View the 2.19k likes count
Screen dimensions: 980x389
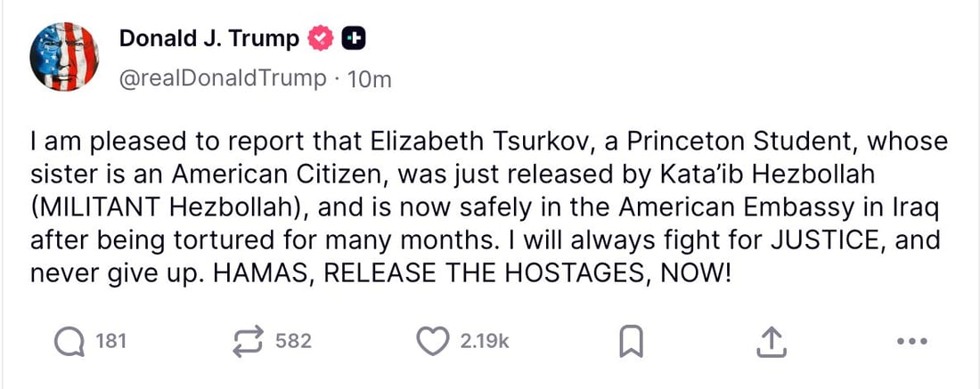click(x=485, y=341)
